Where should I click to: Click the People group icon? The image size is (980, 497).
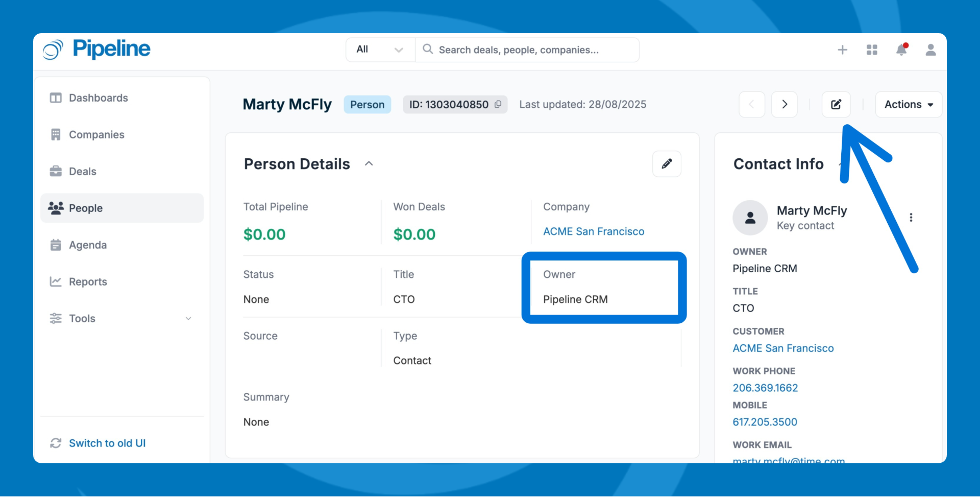tap(56, 207)
